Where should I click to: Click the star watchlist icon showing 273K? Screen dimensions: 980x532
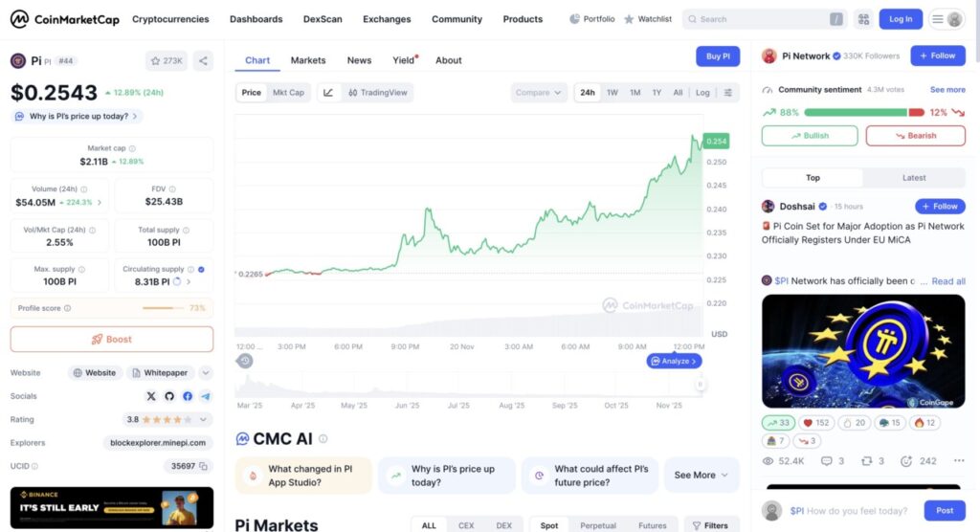[167, 61]
